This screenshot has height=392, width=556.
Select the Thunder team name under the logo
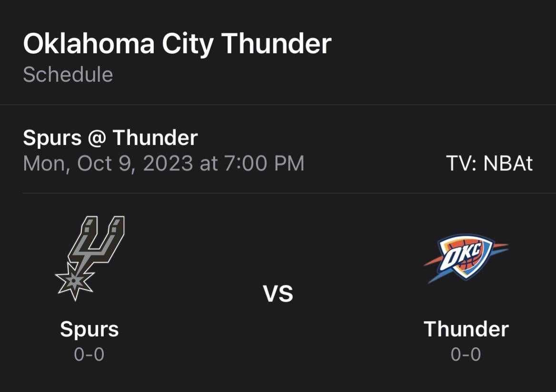[x=466, y=329]
